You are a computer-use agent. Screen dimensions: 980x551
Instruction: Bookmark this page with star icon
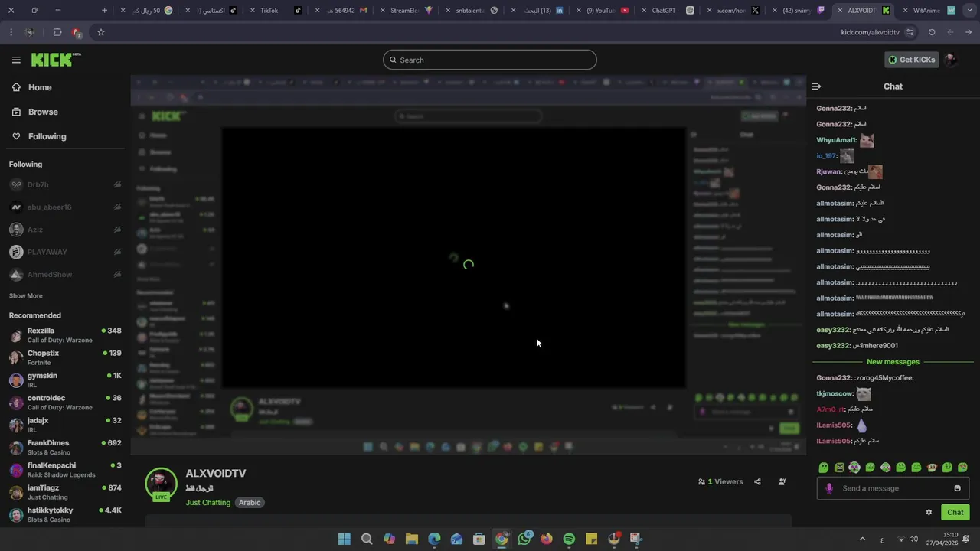click(x=101, y=32)
